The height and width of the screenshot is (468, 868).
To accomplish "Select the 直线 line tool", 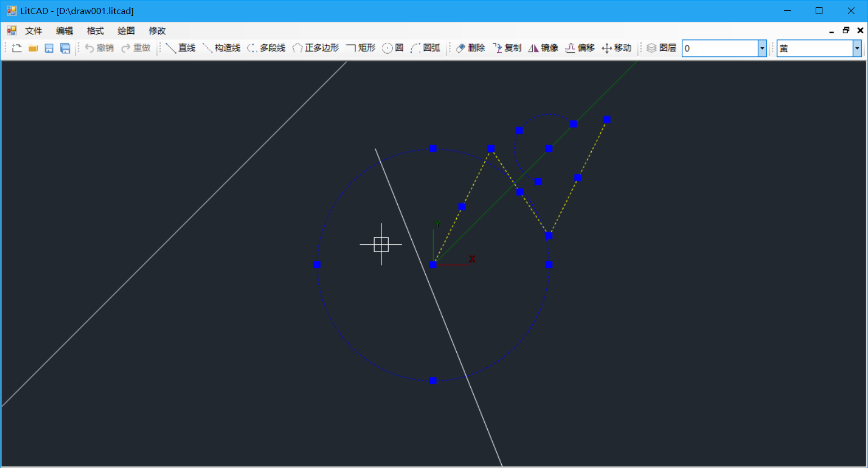I will (x=181, y=48).
